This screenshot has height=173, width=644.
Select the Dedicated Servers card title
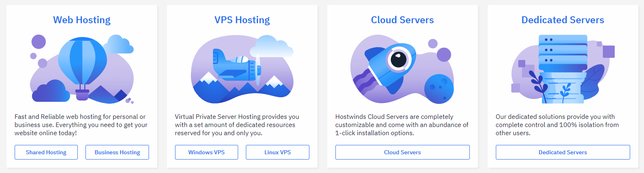(563, 20)
